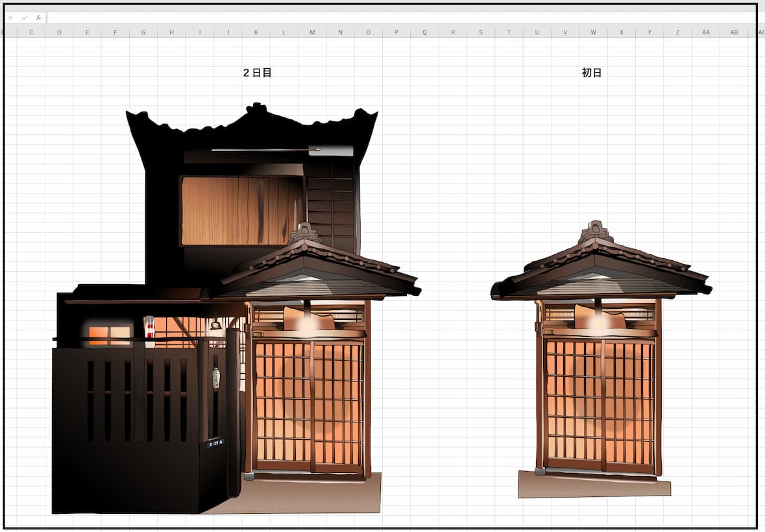Select column R header

[x=453, y=32]
